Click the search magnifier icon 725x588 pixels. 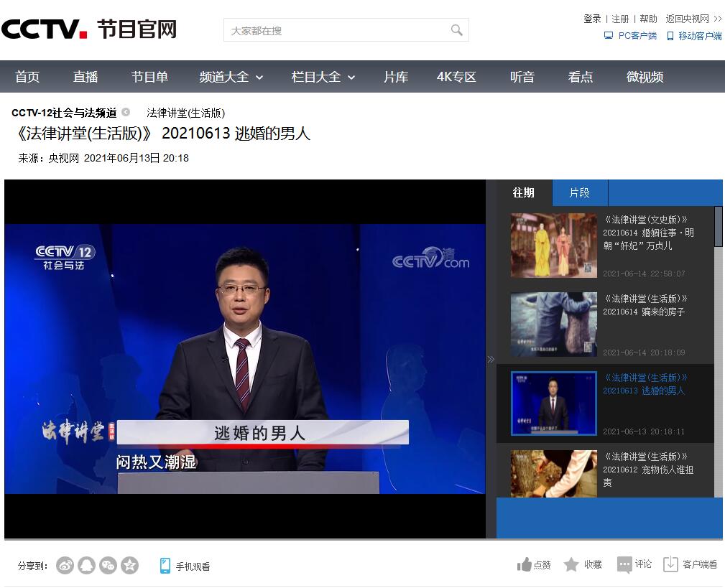pyautogui.click(x=456, y=30)
